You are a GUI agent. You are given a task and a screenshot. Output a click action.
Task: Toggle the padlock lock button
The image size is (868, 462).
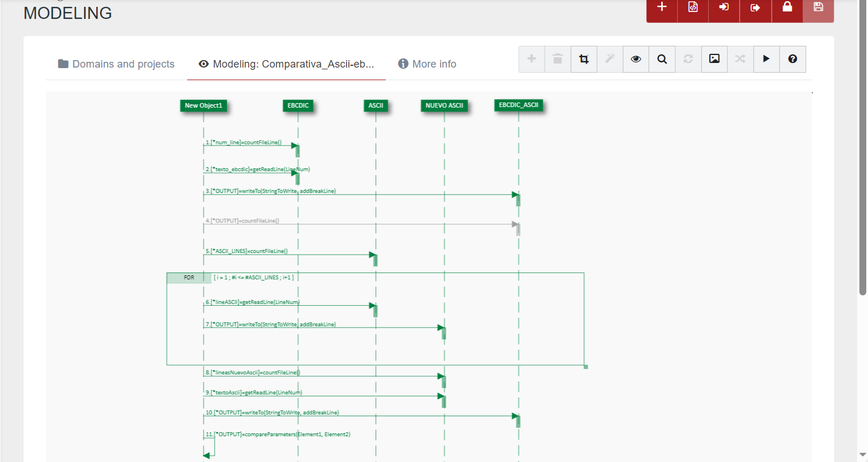pos(787,7)
